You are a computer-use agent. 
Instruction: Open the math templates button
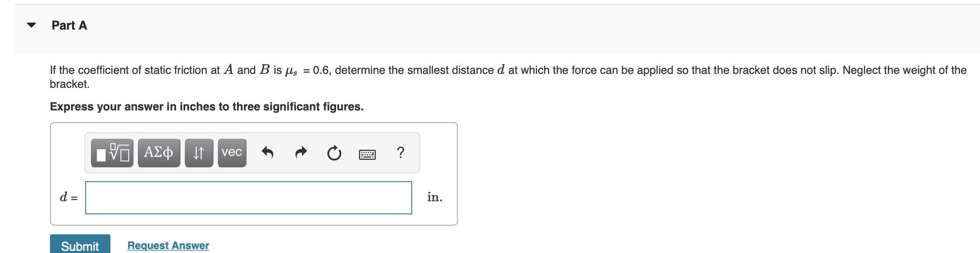(x=112, y=153)
